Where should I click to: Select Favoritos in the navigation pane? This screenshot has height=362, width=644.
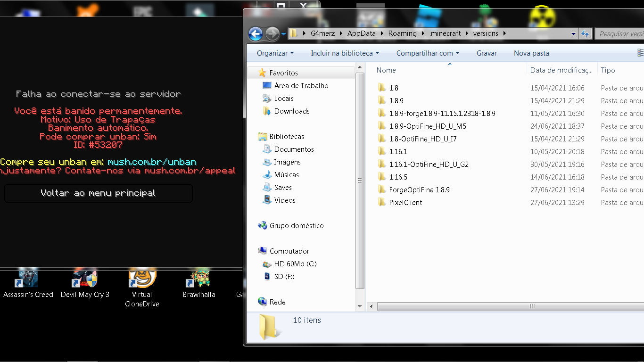(x=283, y=73)
